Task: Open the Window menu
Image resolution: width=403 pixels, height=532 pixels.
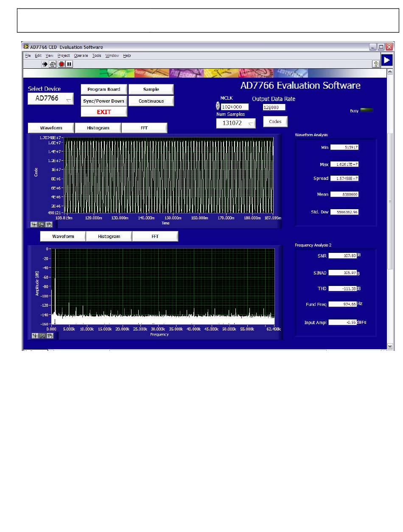Action: pos(112,56)
